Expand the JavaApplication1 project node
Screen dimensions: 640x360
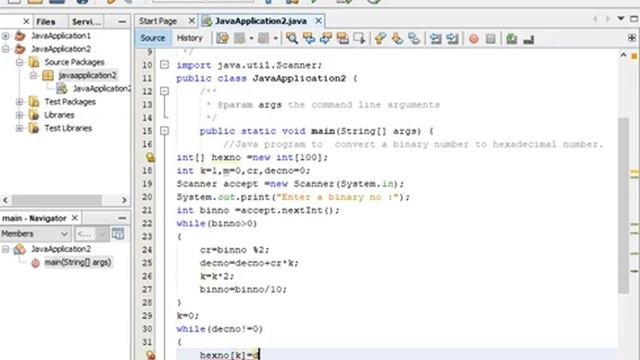click(x=5, y=36)
